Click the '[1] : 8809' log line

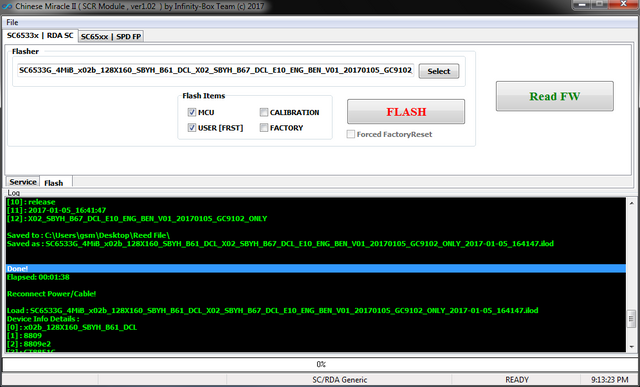tap(24, 336)
